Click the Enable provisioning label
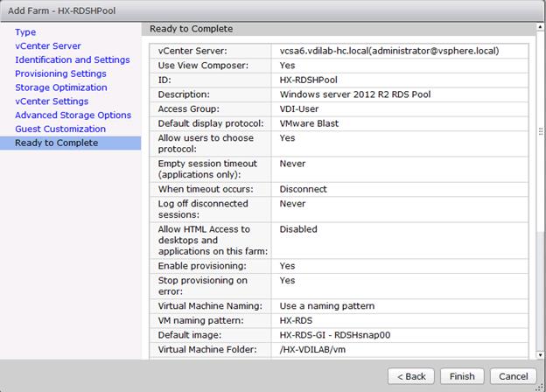546x392 pixels. coord(202,266)
